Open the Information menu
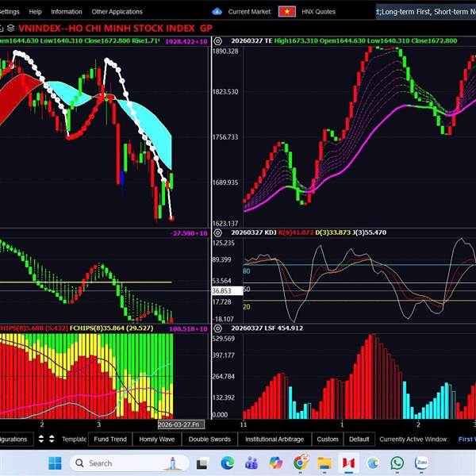This screenshot has width=476, height=476. point(66,12)
